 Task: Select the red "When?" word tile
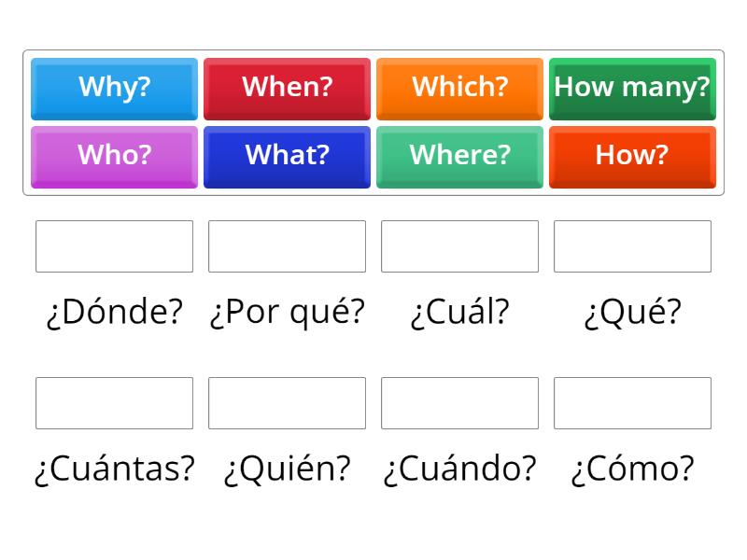(x=287, y=87)
